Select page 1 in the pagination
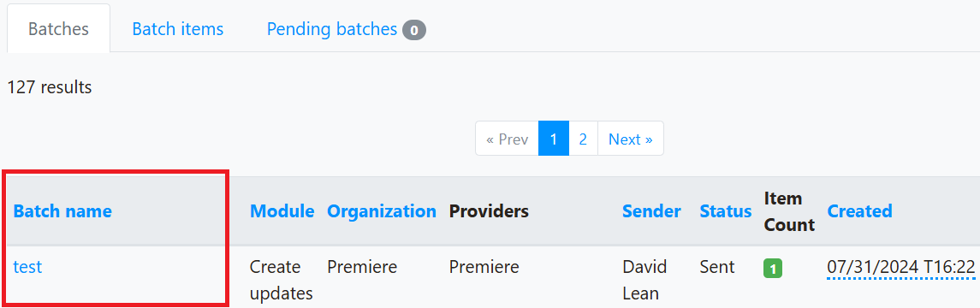Viewport: 980px width, 308px height. [554, 139]
